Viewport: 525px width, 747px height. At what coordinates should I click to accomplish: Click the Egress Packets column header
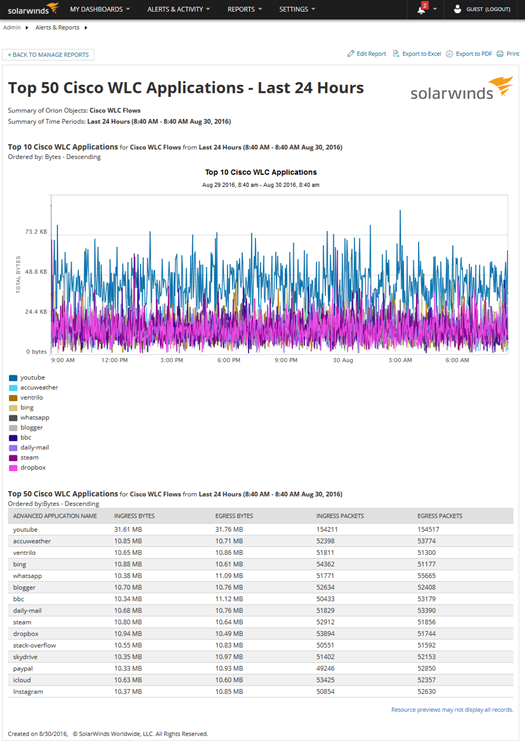(440, 516)
